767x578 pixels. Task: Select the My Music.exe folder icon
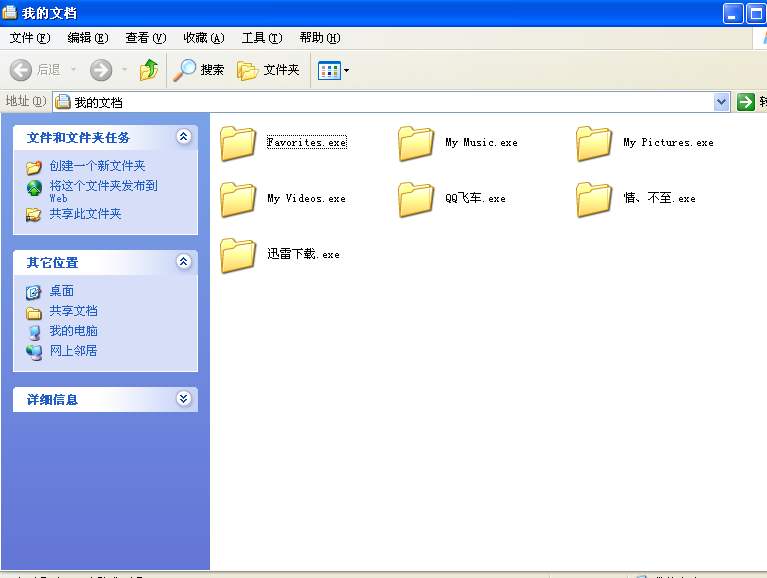coord(416,143)
